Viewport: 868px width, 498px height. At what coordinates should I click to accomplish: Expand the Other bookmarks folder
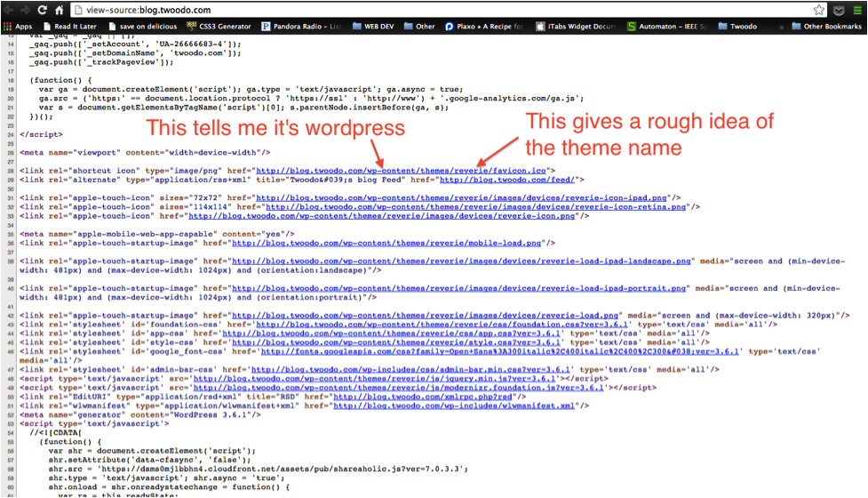point(419,26)
